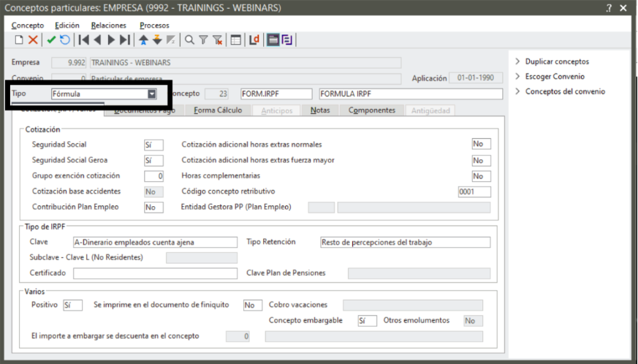Open the Tipo Fórmula dropdown
Viewport: 638px width, 364px height.
point(152,94)
